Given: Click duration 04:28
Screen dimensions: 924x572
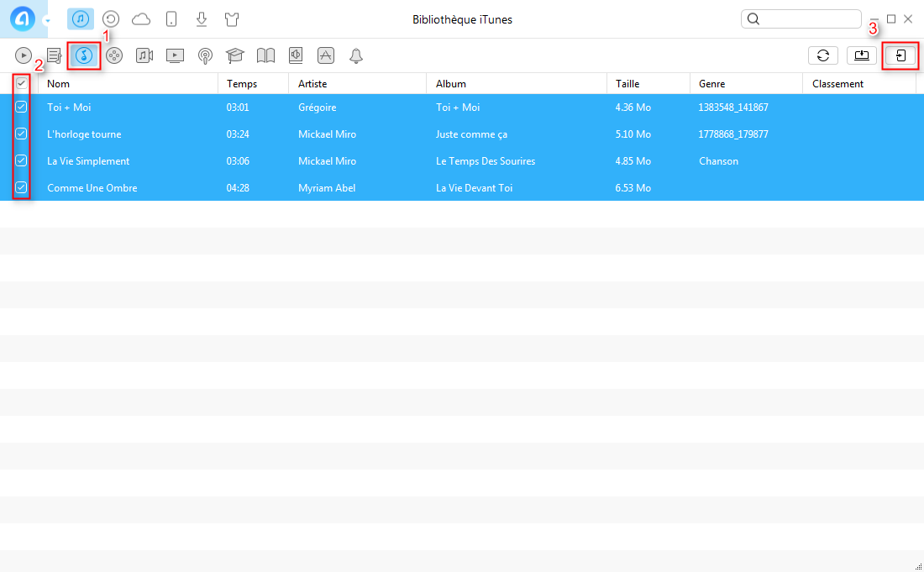Looking at the screenshot, I should [238, 188].
